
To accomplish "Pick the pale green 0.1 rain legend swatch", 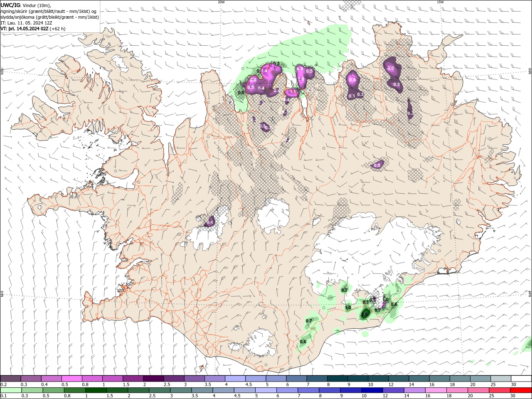I will pyautogui.click(x=11, y=390).
